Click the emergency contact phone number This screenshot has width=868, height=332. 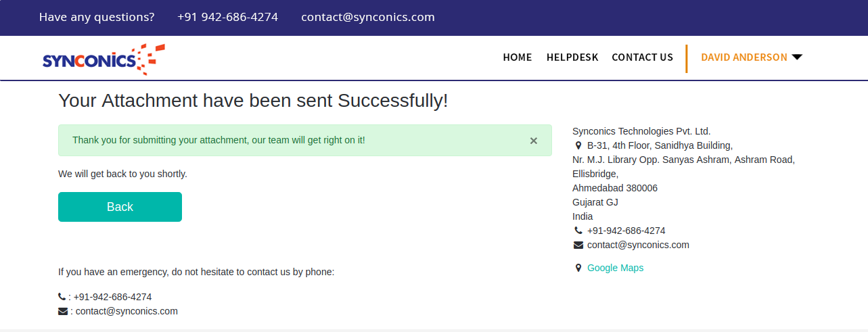[x=112, y=297]
